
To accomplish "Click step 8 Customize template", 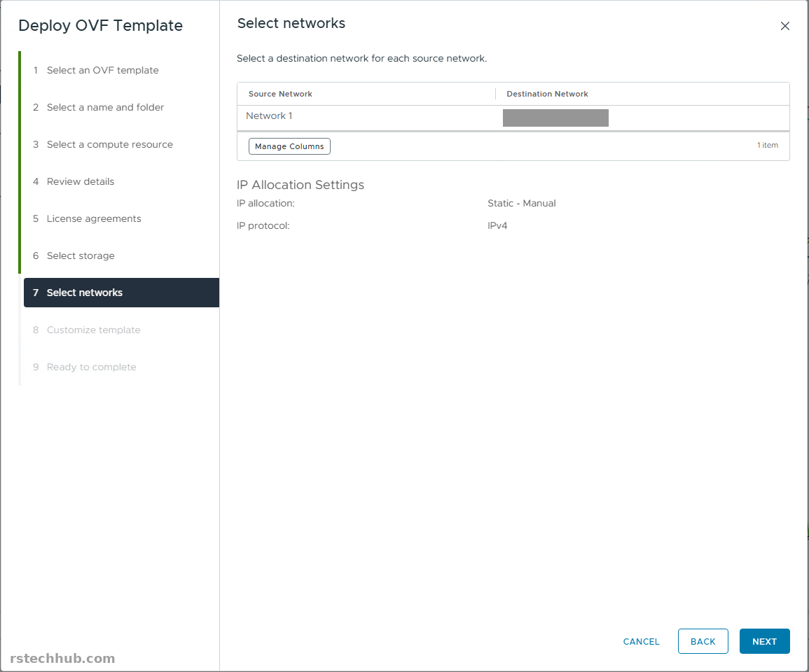I will tap(86, 330).
